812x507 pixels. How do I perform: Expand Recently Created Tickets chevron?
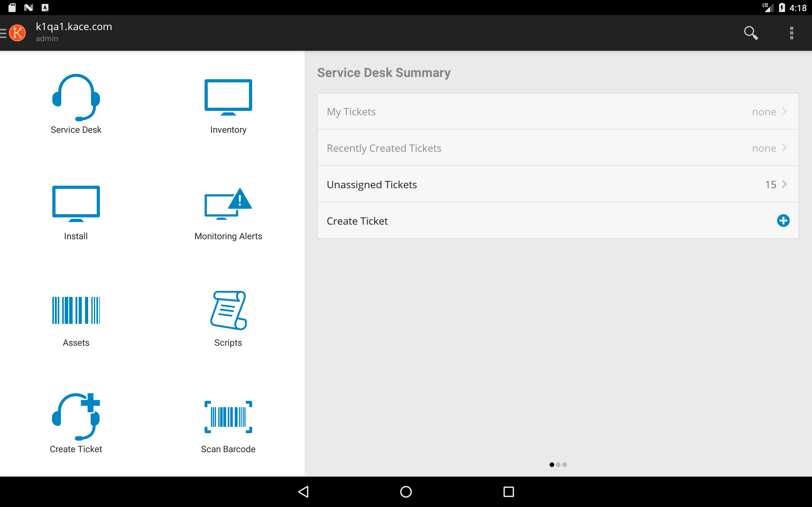pyautogui.click(x=784, y=148)
